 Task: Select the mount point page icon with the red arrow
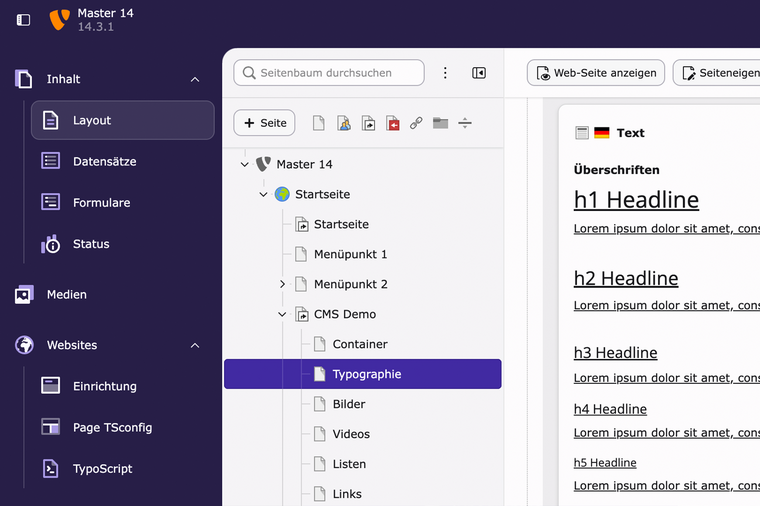click(x=393, y=123)
